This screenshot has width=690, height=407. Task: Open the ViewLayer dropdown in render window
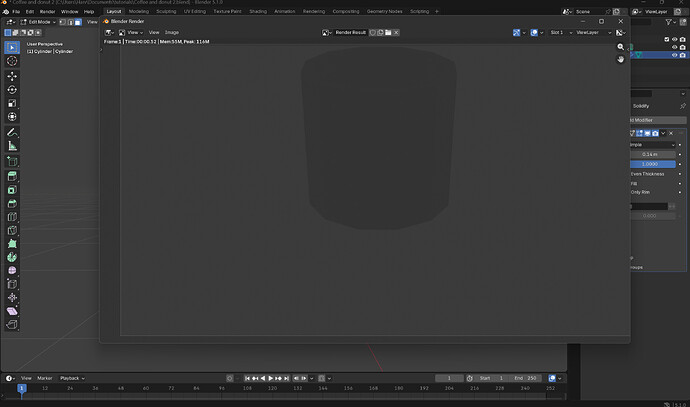593,33
